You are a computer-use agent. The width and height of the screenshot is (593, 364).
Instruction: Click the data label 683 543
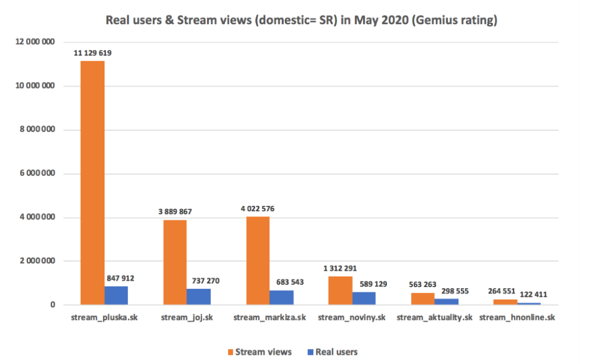pyautogui.click(x=290, y=282)
